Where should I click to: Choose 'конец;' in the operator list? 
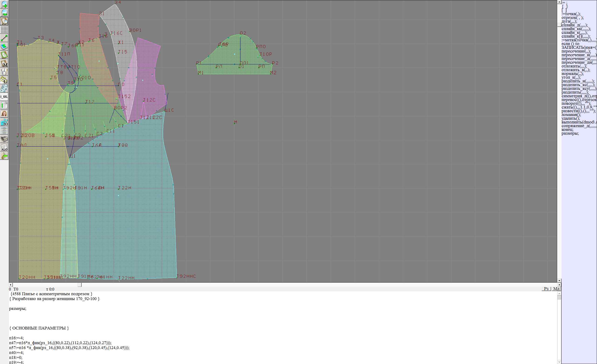click(567, 130)
